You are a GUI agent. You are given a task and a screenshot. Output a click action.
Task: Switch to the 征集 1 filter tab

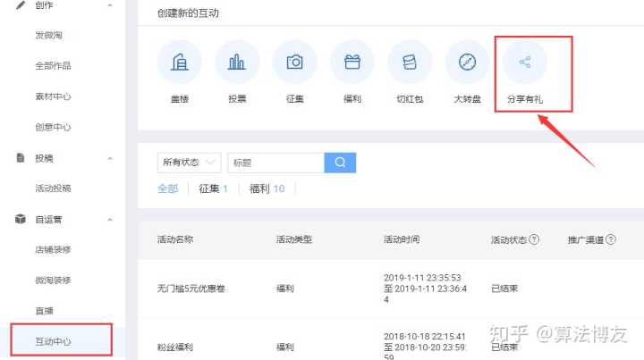213,188
